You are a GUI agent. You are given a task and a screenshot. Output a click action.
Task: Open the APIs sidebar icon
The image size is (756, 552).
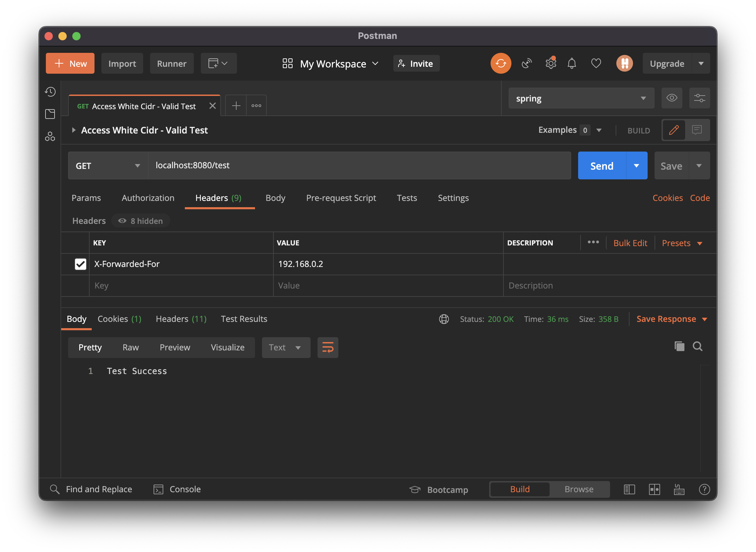50,137
